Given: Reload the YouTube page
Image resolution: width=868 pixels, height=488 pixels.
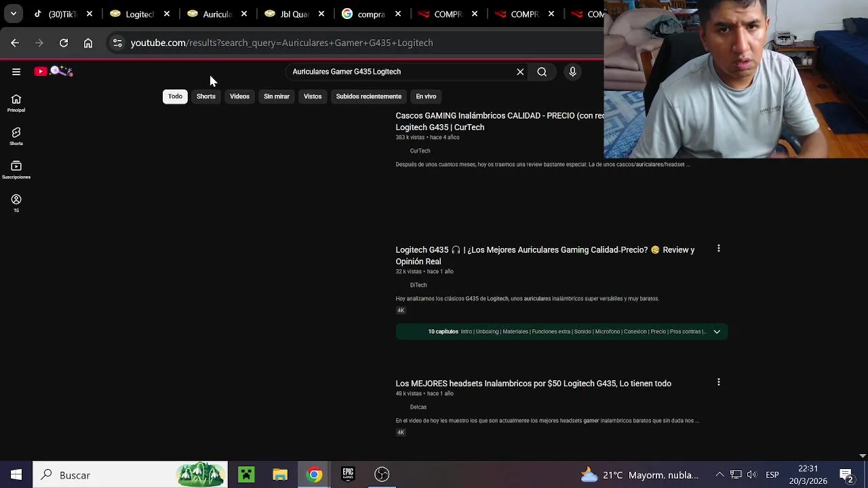Looking at the screenshot, I should coord(64,43).
